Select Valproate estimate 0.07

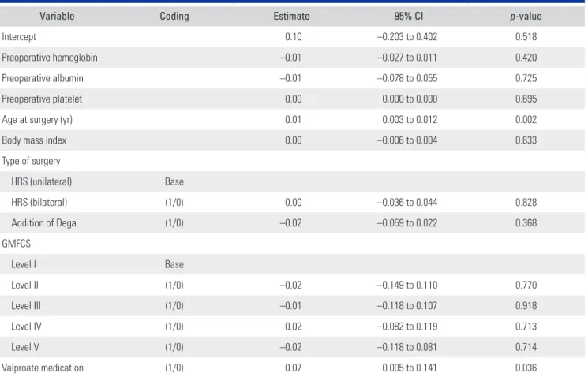click(x=294, y=368)
